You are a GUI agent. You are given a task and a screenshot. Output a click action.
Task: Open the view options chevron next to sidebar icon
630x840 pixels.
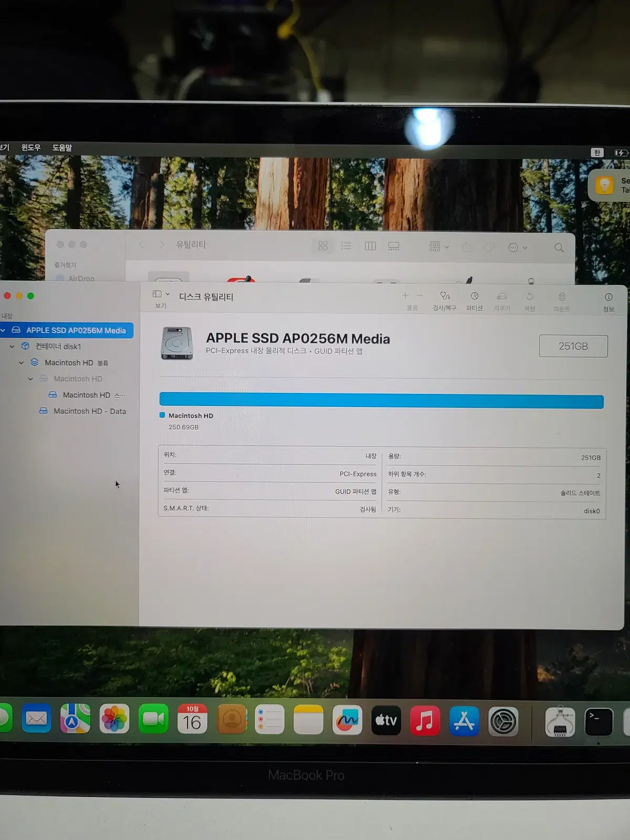pos(167,295)
